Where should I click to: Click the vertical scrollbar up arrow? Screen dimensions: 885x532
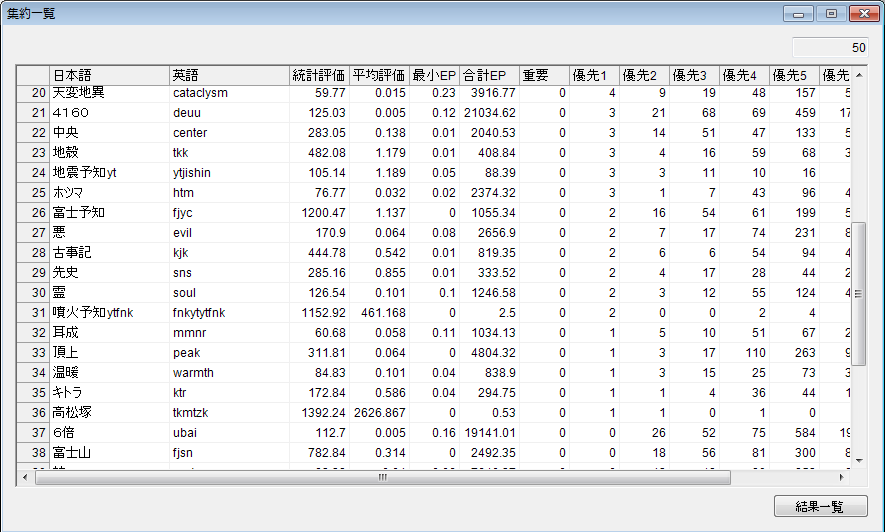tap(859, 75)
